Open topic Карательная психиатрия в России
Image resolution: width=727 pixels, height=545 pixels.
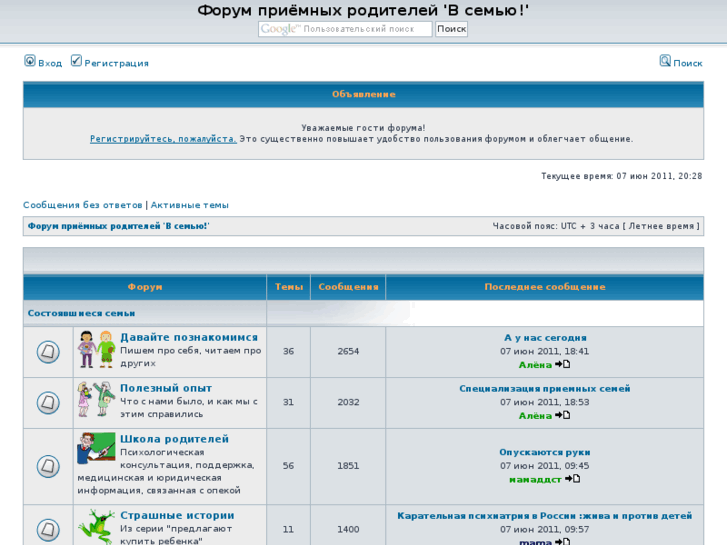tap(545, 516)
